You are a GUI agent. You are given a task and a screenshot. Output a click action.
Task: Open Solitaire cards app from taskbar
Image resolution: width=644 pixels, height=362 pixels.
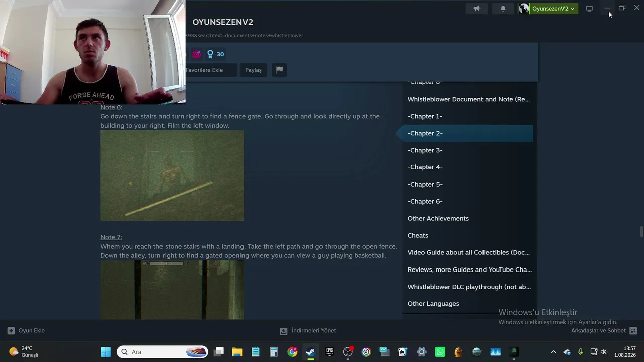tap(403, 352)
